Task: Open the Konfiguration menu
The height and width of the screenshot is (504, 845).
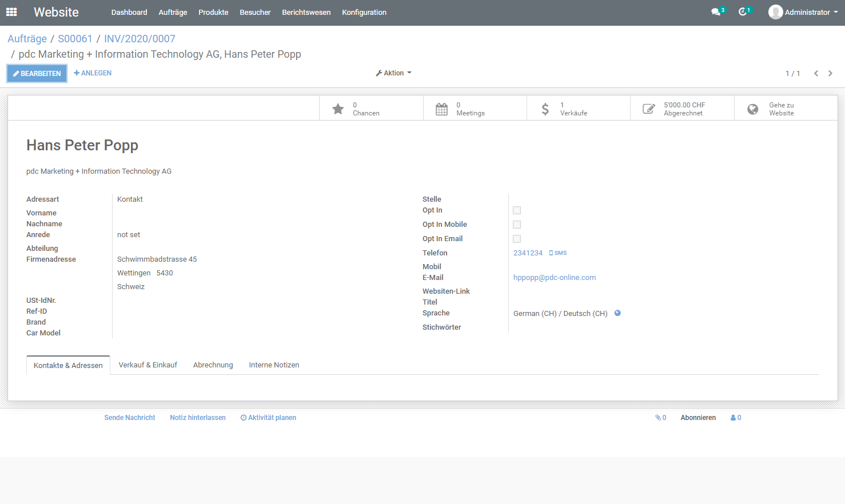Action: 364,12
